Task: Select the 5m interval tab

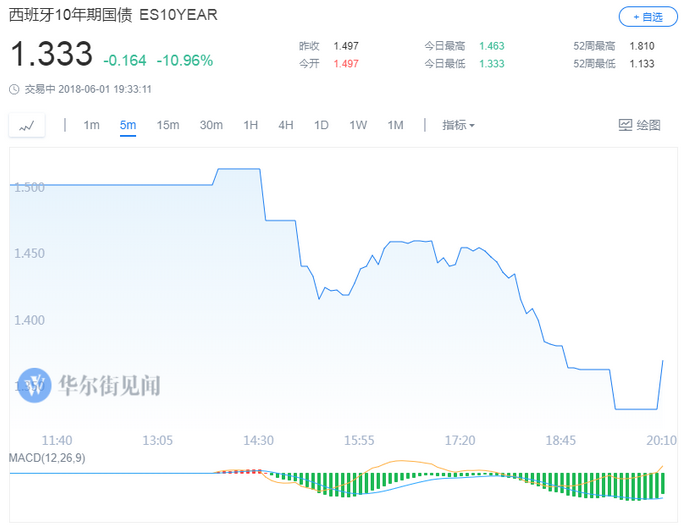Action: [128, 125]
